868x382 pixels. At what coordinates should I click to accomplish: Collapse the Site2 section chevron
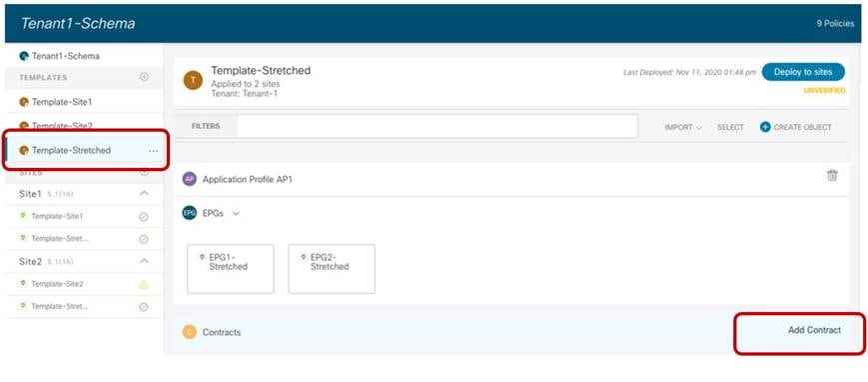[144, 261]
